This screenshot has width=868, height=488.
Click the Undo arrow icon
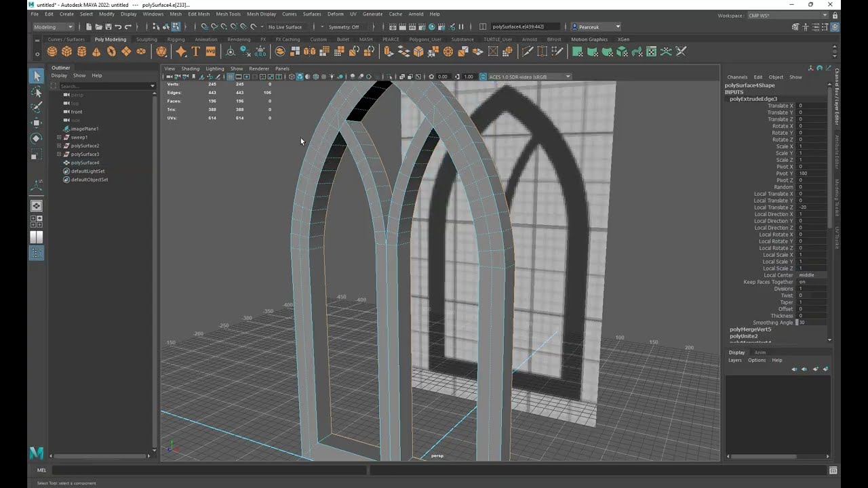pyautogui.click(x=118, y=26)
